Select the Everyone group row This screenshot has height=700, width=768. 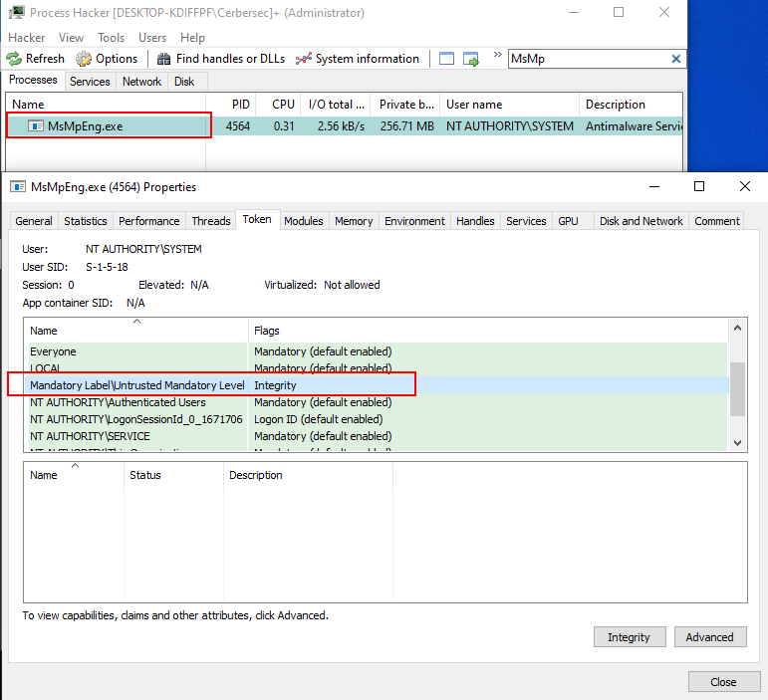coord(377,351)
